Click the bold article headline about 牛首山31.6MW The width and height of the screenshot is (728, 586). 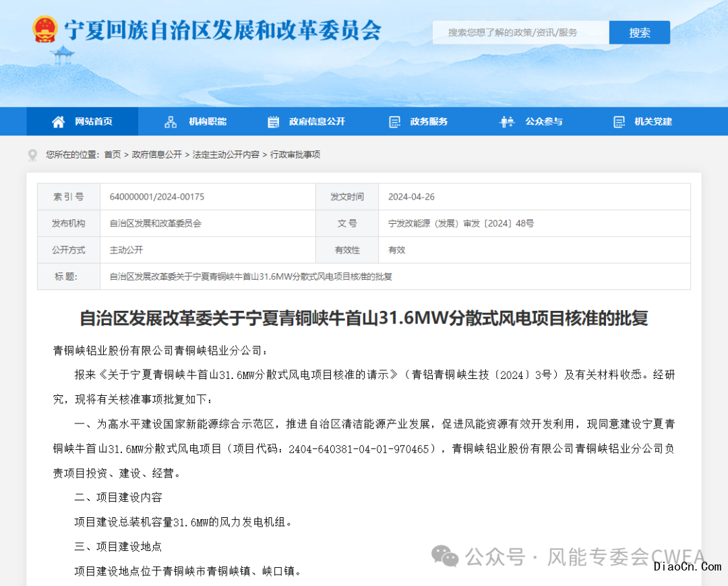click(x=364, y=318)
